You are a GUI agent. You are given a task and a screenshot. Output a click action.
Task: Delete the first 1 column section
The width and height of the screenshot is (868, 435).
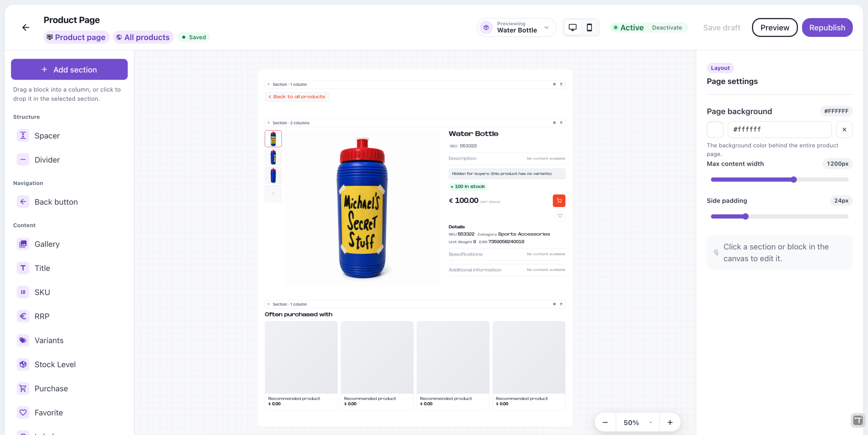[561, 84]
